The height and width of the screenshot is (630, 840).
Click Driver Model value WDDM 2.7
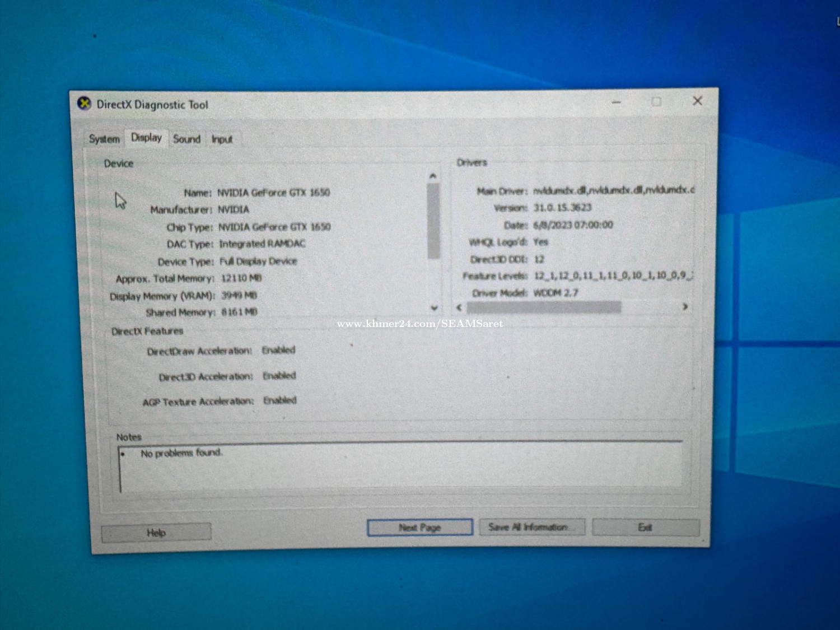556,292
